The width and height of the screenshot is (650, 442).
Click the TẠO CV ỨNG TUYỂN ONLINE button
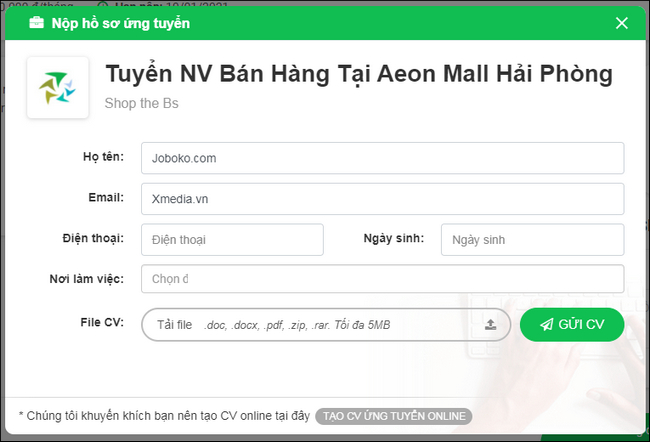click(x=393, y=416)
